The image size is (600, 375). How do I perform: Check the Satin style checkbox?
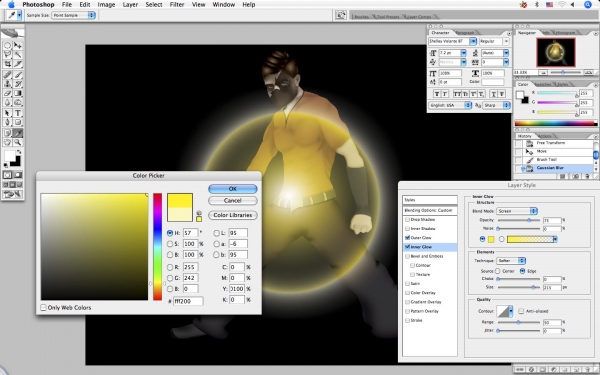pos(408,284)
